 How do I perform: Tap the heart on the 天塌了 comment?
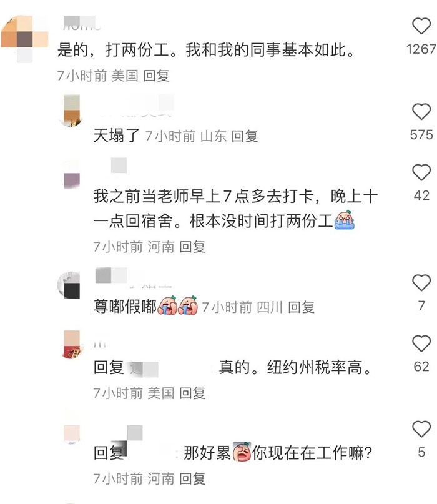click(421, 112)
